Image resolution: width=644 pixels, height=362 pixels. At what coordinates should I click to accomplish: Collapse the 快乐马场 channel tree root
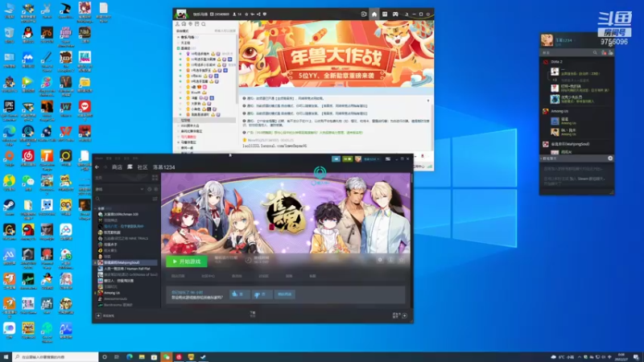click(x=178, y=37)
